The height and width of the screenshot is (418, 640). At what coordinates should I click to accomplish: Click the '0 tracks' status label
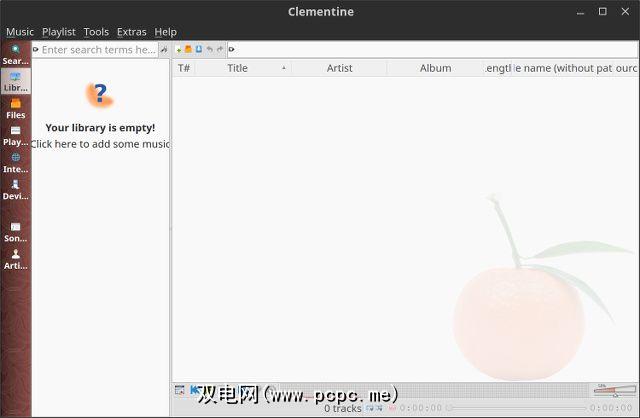point(343,408)
